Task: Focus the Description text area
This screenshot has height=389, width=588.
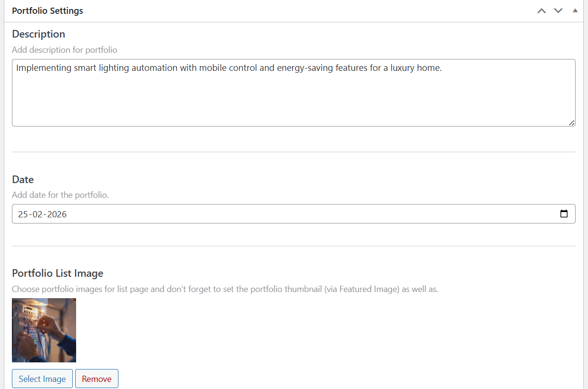Action: pyautogui.click(x=294, y=93)
